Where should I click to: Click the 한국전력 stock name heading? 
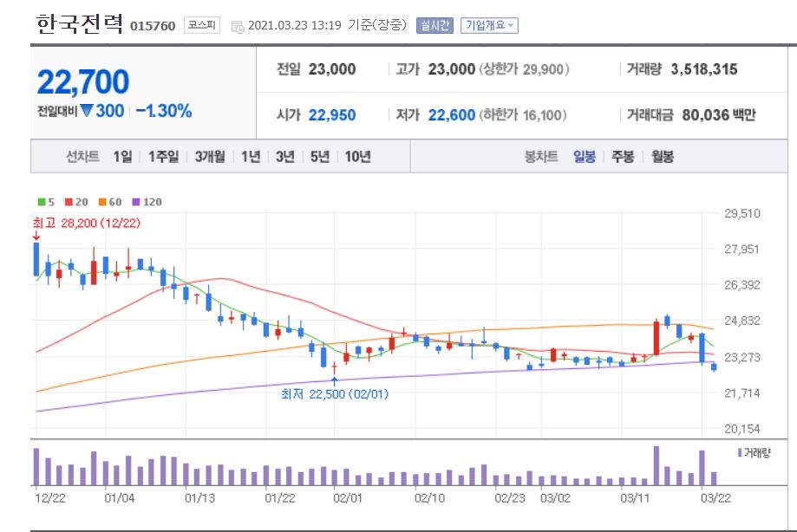click(x=80, y=24)
